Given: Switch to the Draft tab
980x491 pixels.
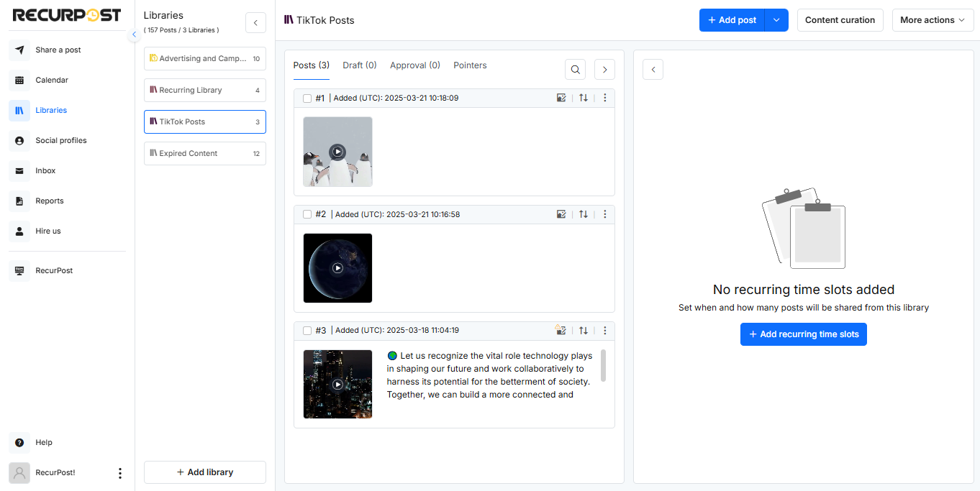Looking at the screenshot, I should pyautogui.click(x=359, y=65).
